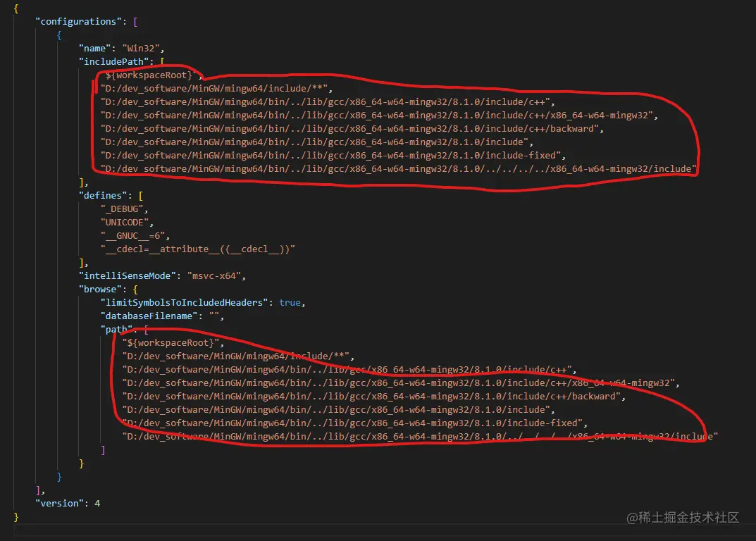Click the "defines" key

pyautogui.click(x=106, y=196)
